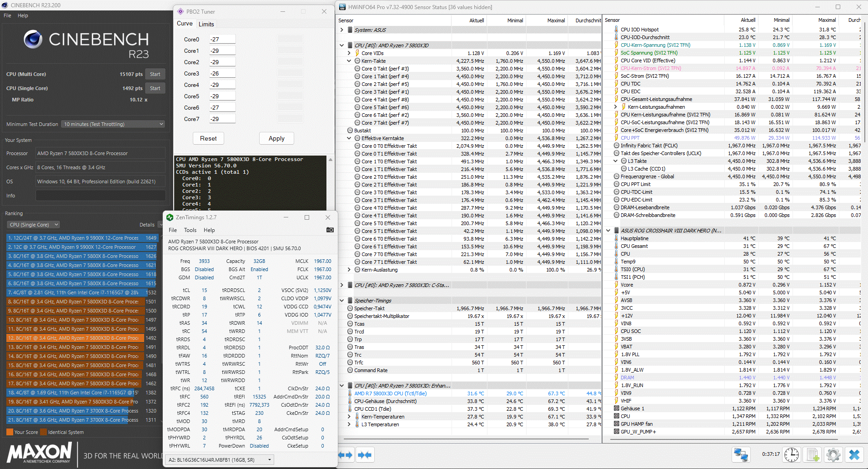The height and width of the screenshot is (469, 868).
Task: Open the Tools menu in ZenTimings
Action: click(x=190, y=230)
